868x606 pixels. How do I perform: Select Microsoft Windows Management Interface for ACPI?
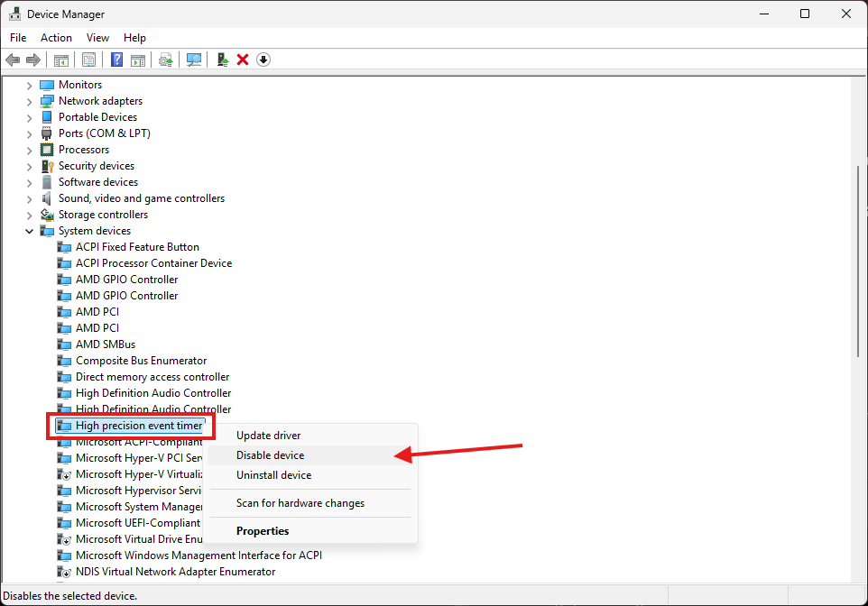click(x=199, y=555)
